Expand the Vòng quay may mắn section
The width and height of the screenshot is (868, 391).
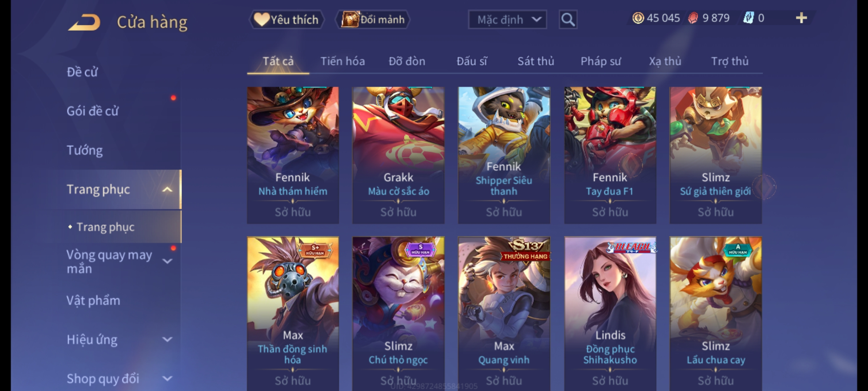pos(167,261)
